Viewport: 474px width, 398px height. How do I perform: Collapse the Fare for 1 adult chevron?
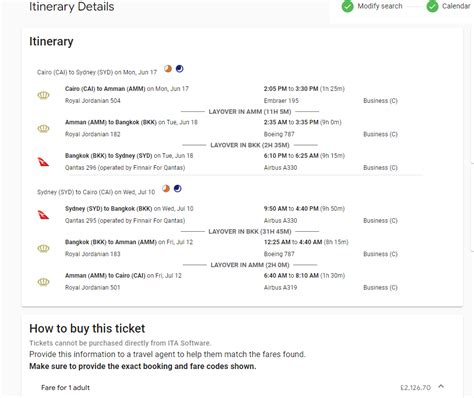point(441,387)
